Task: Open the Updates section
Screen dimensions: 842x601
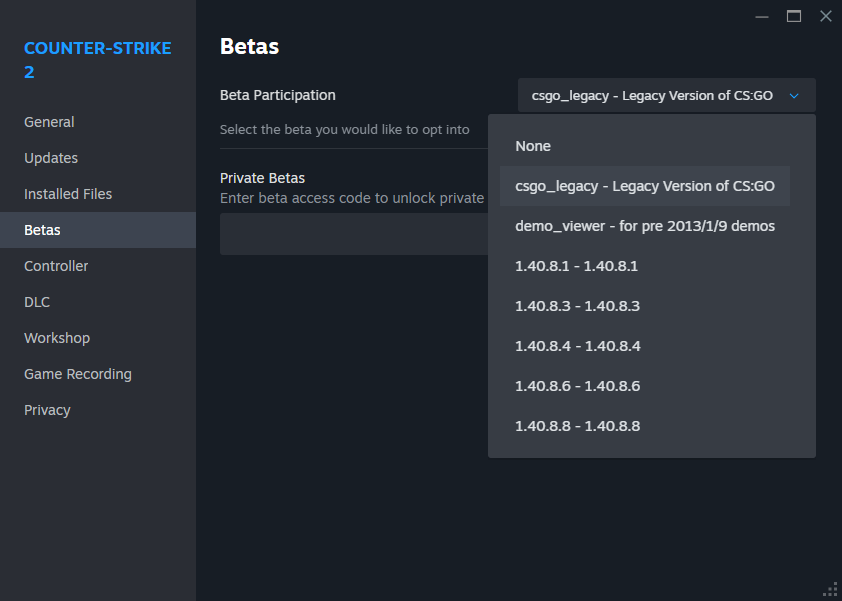Action: 51,157
